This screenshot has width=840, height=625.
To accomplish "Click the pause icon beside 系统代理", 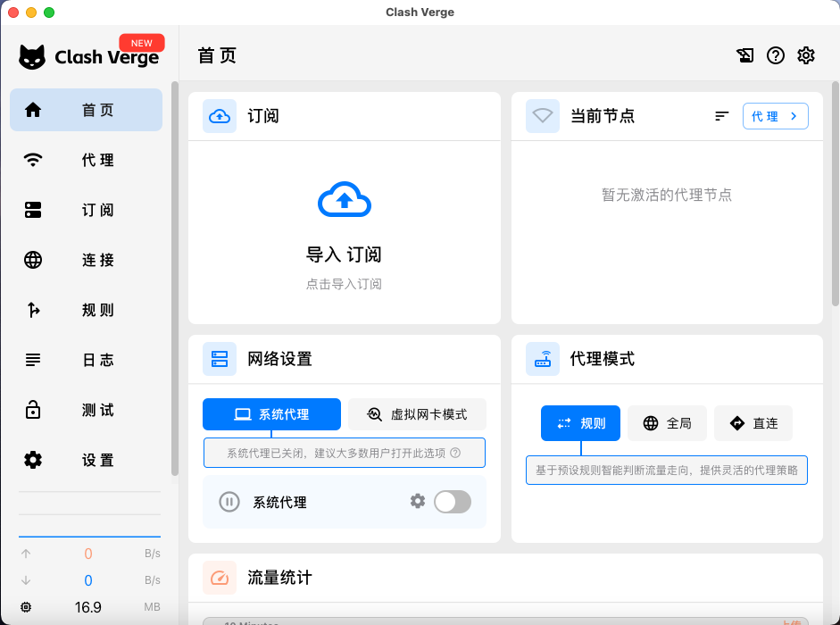I will point(229,502).
